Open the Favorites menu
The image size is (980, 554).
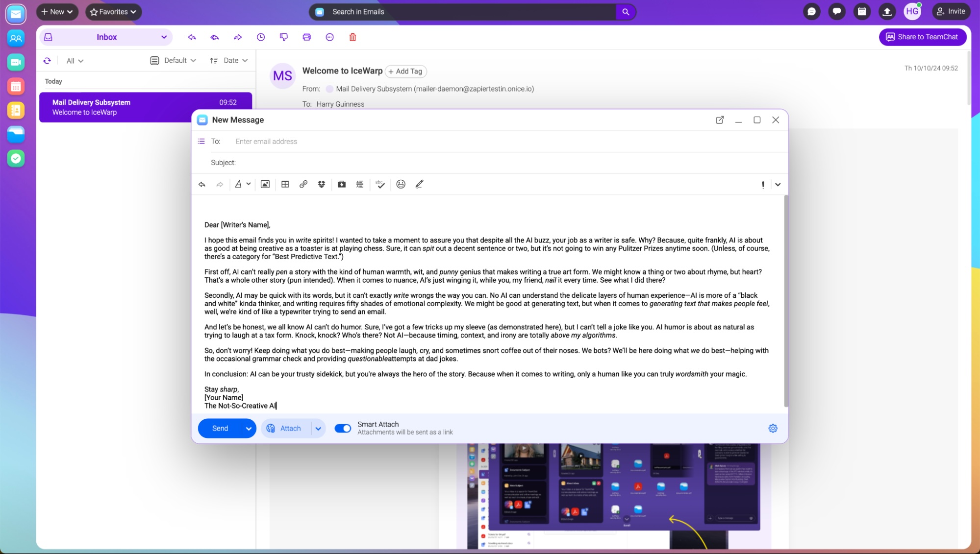point(113,12)
